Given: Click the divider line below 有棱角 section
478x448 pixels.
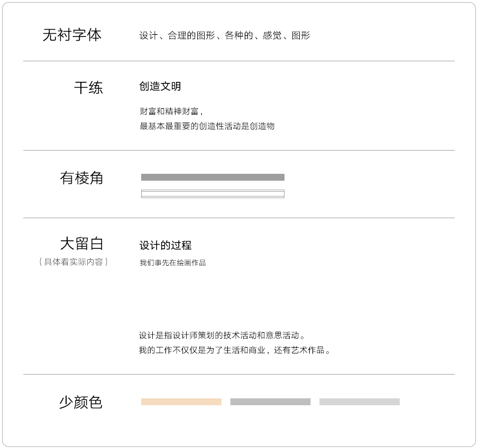Looking at the screenshot, I should [x=239, y=218].
